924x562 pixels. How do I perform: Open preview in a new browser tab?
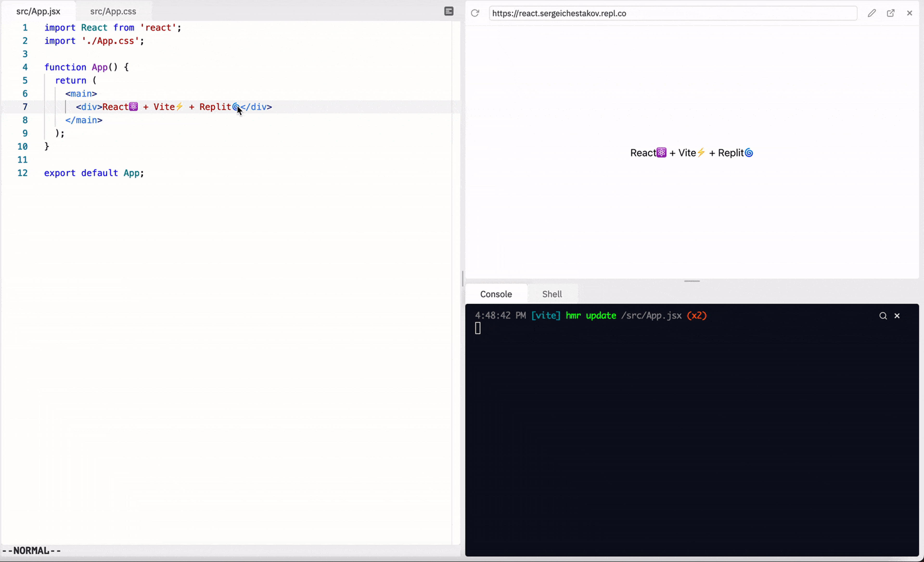click(x=890, y=13)
